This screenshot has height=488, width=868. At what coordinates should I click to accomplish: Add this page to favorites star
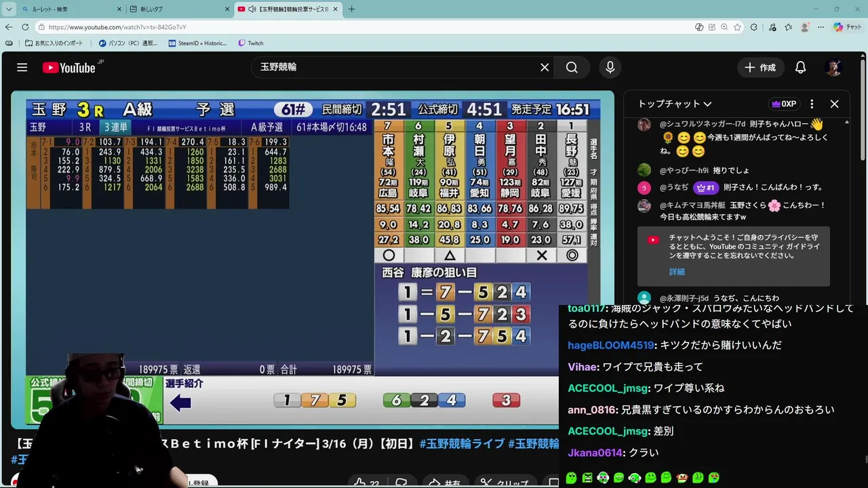738,27
